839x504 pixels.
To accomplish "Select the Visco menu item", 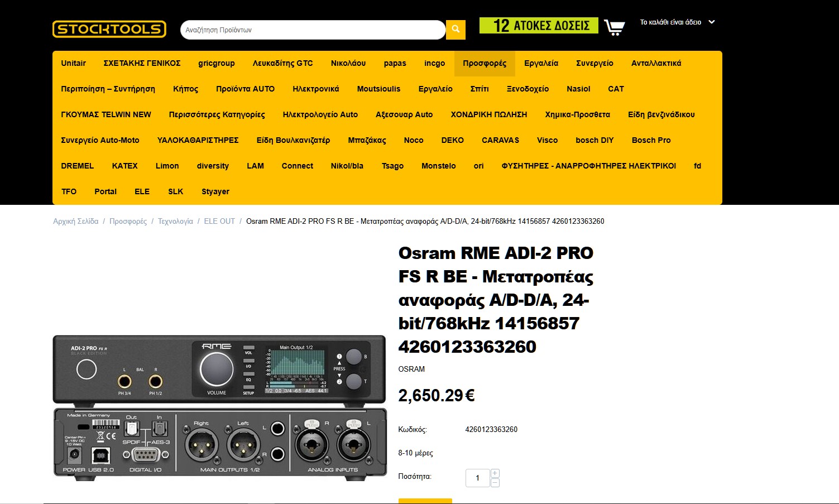I will click(x=547, y=140).
